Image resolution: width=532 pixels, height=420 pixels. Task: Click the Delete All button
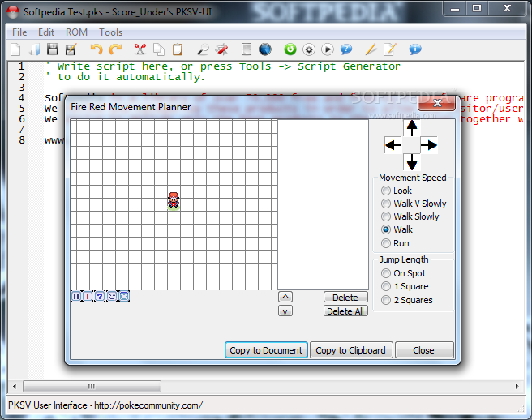[x=345, y=311]
